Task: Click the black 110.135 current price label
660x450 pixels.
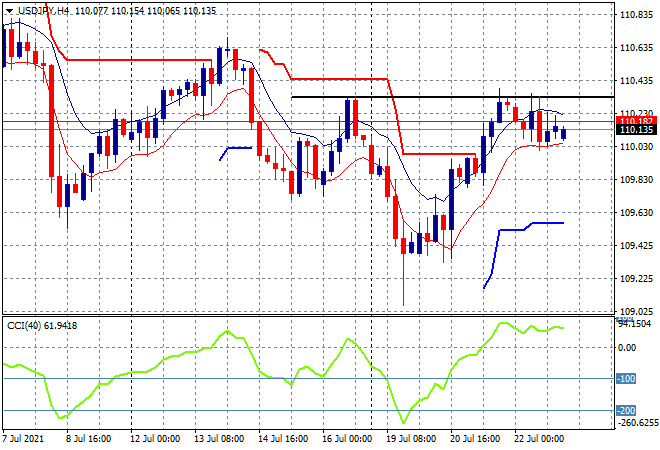Action: 636,130
